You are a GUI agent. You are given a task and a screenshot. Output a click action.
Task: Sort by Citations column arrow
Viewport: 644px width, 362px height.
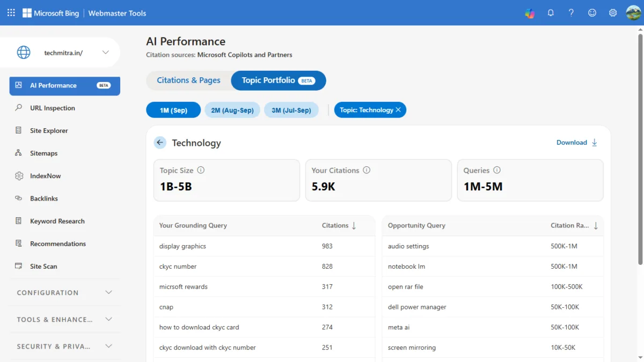(x=354, y=226)
